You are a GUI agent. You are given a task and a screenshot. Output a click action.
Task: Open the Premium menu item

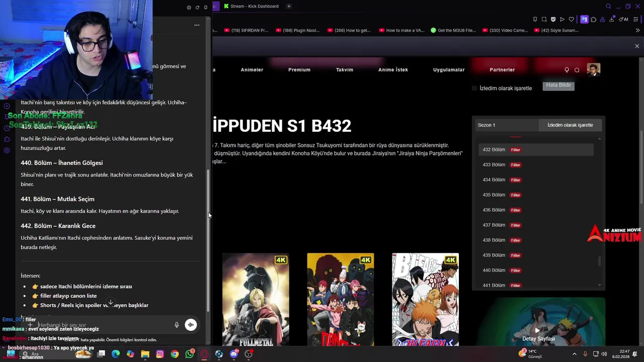(x=299, y=70)
